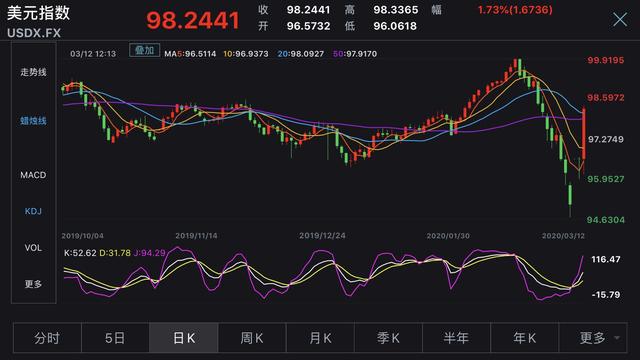Click the latest red candlestick at right edge

click(x=584, y=134)
